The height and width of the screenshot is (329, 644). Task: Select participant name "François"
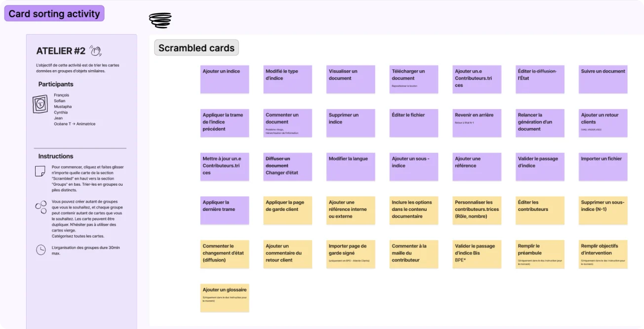point(61,95)
